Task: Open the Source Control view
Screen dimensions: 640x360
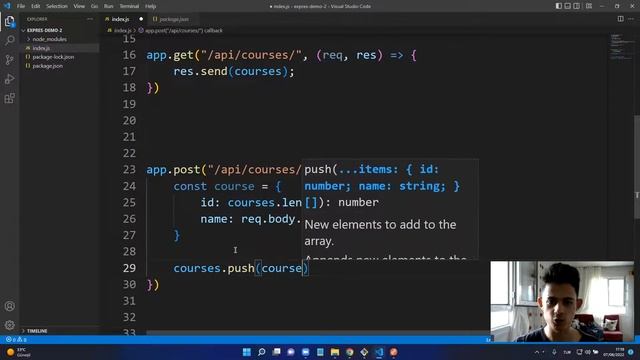Action: click(x=9, y=60)
